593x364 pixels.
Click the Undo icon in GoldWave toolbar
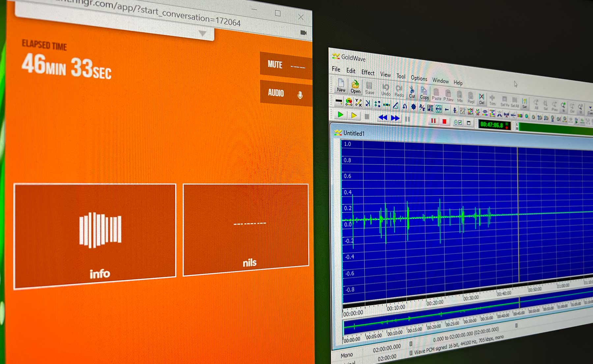385,90
